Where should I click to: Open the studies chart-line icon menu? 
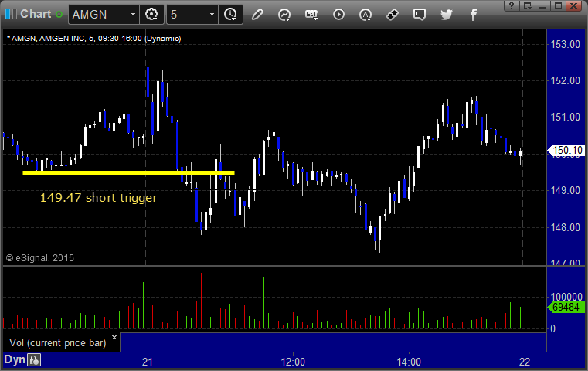pos(284,15)
